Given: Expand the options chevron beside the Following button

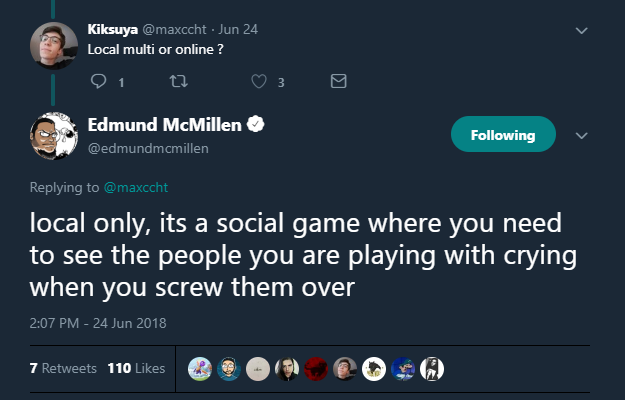Looking at the screenshot, I should (583, 135).
